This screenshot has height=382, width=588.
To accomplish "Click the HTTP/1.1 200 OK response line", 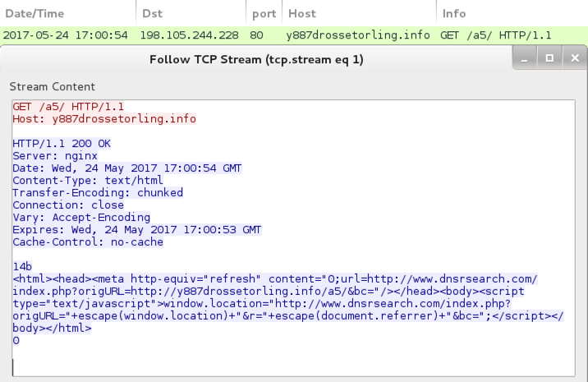I will tap(62, 143).
